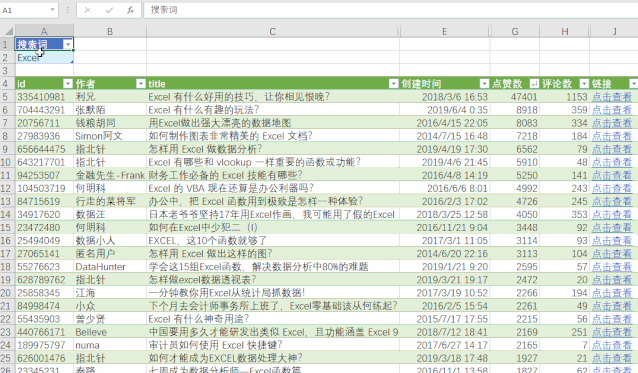Select row 20 header
Screen dimensions: 638x373
[x=6, y=293]
